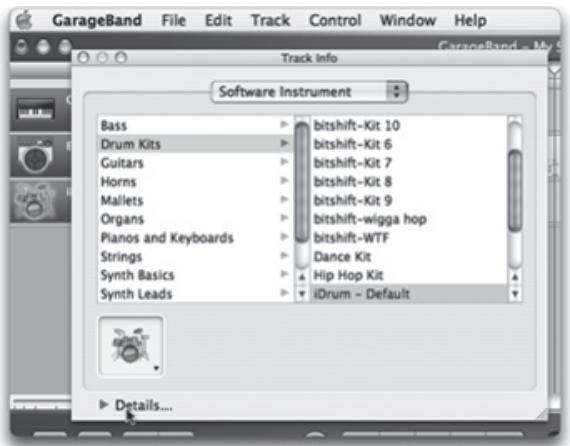Click the preset list scroll-up arrow
Viewport: 570px width, 446px height.
[515, 277]
